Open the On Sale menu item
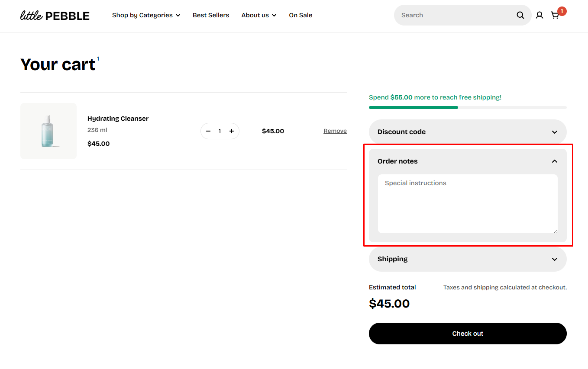Viewport: 588px width, 369px height. (300, 15)
